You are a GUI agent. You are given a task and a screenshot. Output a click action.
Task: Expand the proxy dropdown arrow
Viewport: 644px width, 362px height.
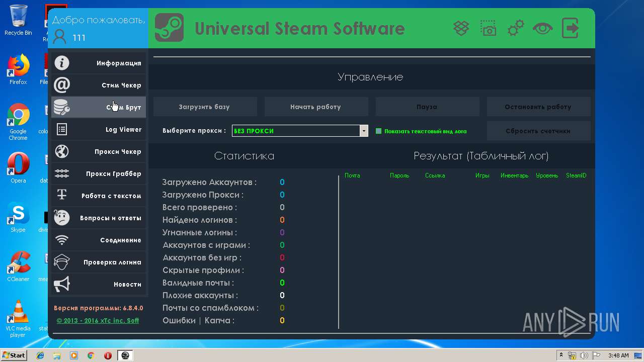364,131
